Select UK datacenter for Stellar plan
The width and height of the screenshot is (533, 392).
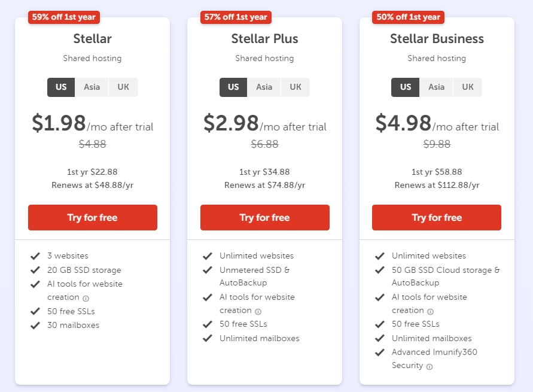pos(123,87)
